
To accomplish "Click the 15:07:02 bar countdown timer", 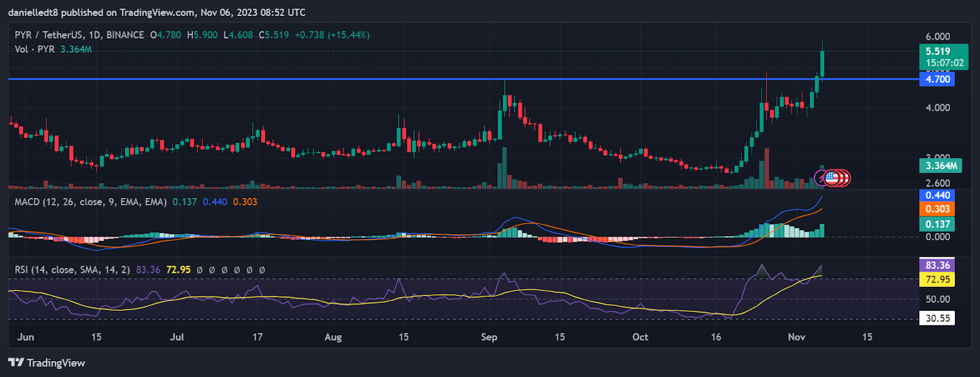I will pyautogui.click(x=944, y=63).
